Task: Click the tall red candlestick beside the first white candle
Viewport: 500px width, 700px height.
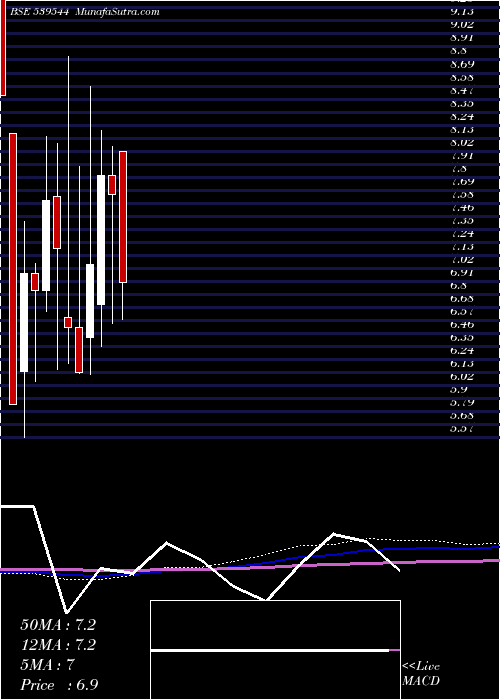Action: [13, 269]
